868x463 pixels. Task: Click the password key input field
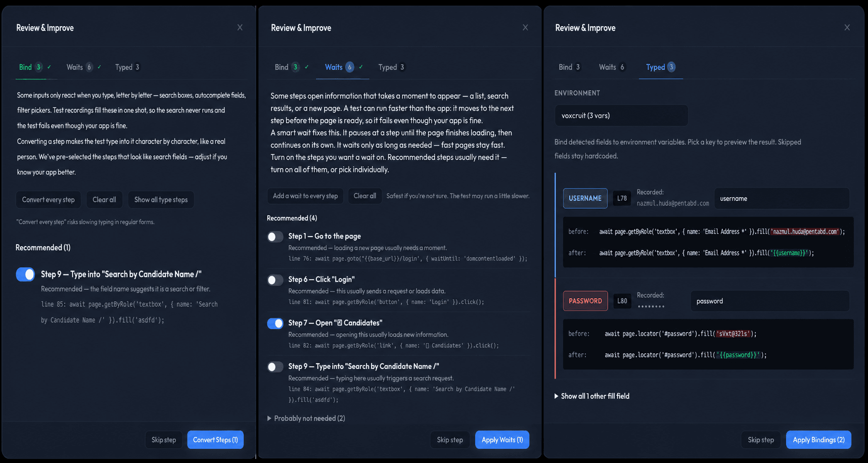(770, 301)
